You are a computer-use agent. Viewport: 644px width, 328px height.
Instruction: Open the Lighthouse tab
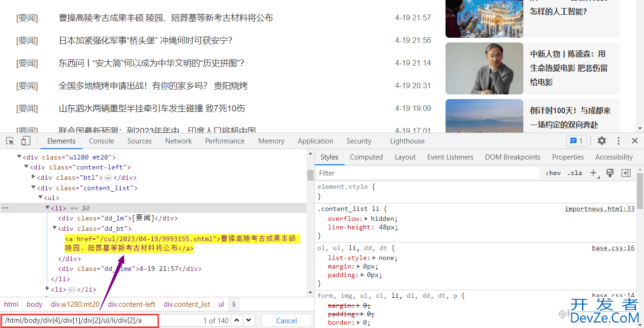click(x=407, y=141)
